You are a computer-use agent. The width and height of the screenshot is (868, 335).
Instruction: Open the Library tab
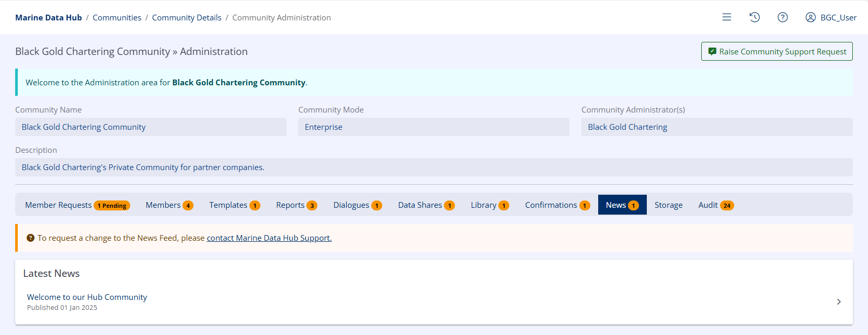[489, 205]
